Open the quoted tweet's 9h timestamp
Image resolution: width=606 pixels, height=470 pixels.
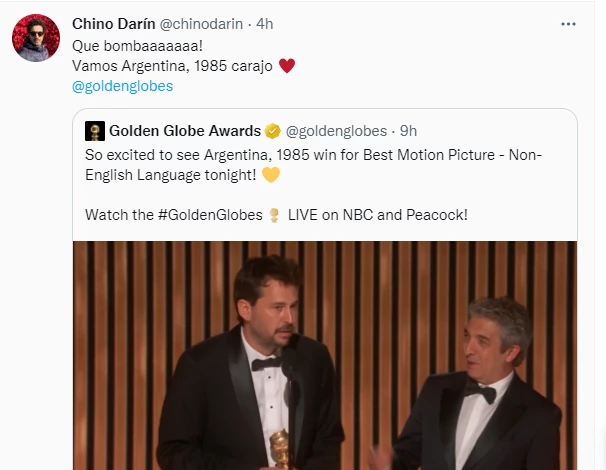[408, 131]
